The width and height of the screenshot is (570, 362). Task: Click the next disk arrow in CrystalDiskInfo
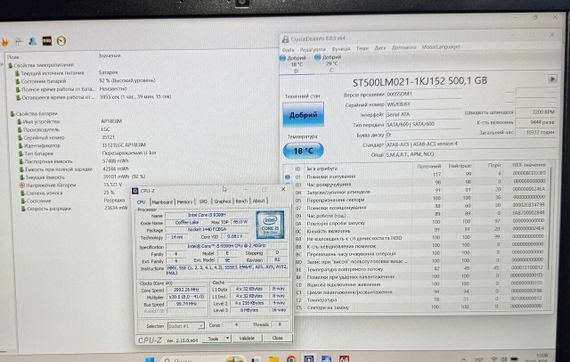click(552, 79)
